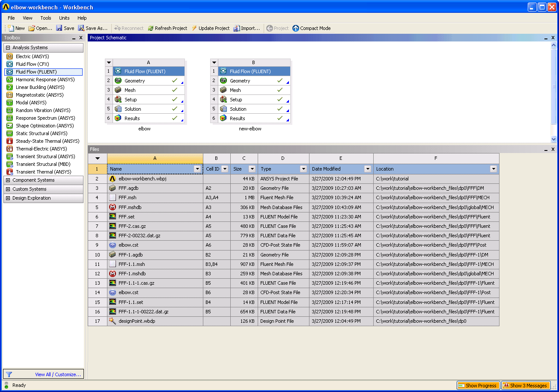This screenshot has width=559, height=392.
Task: Select the elbow-workbench.wbpj file name
Action: [x=143, y=179]
